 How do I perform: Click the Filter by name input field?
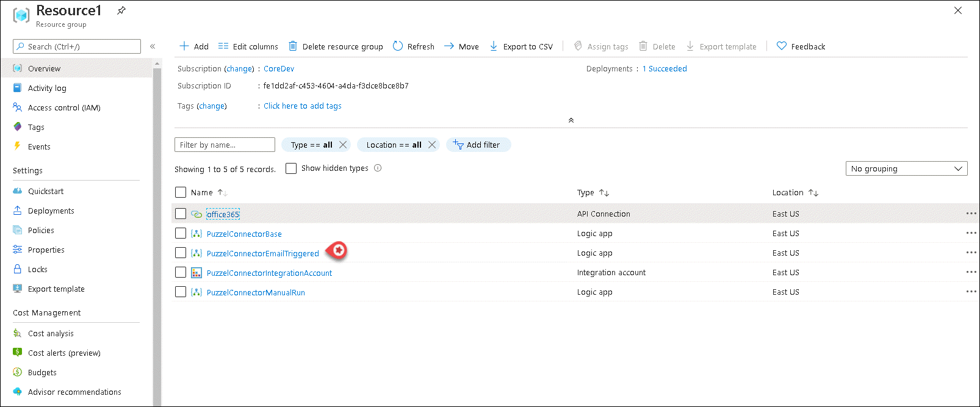pyautogui.click(x=225, y=145)
